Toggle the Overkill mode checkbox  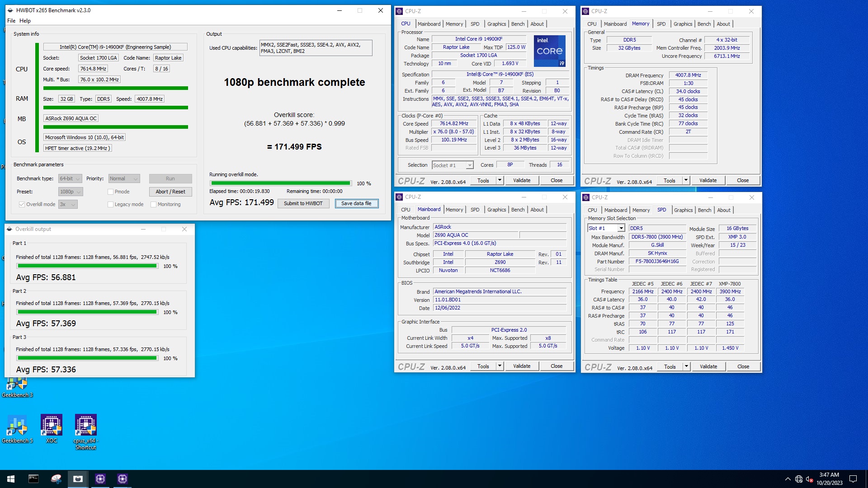point(22,204)
